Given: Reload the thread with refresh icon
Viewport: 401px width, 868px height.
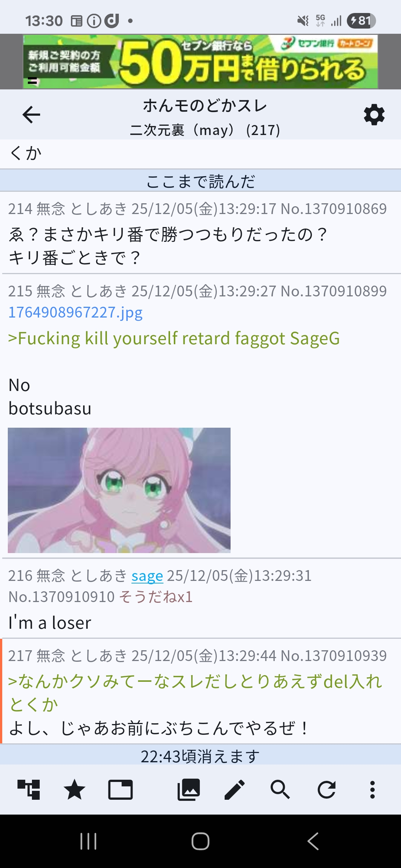Looking at the screenshot, I should pyautogui.click(x=326, y=789).
